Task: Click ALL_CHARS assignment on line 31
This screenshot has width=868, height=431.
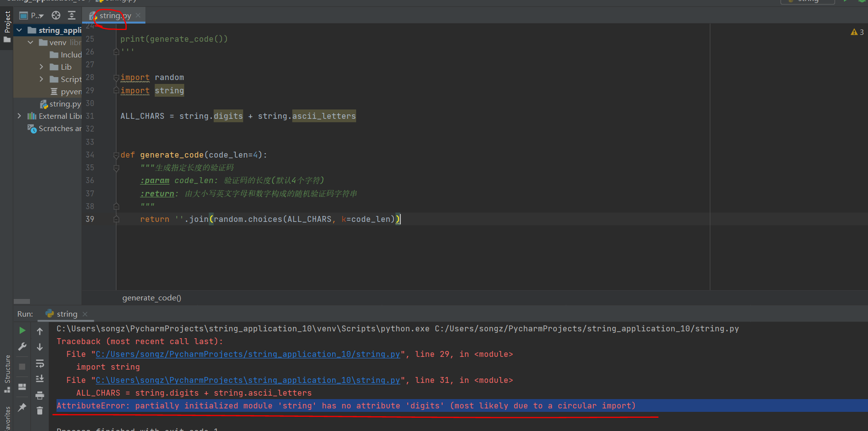Action: tap(238, 116)
